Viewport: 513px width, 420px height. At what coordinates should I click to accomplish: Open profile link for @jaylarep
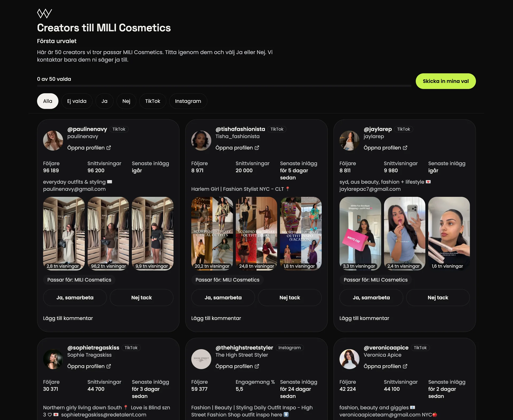pos(385,148)
